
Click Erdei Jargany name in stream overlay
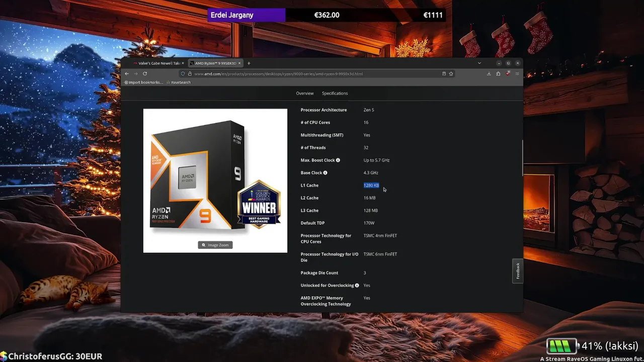click(x=232, y=15)
